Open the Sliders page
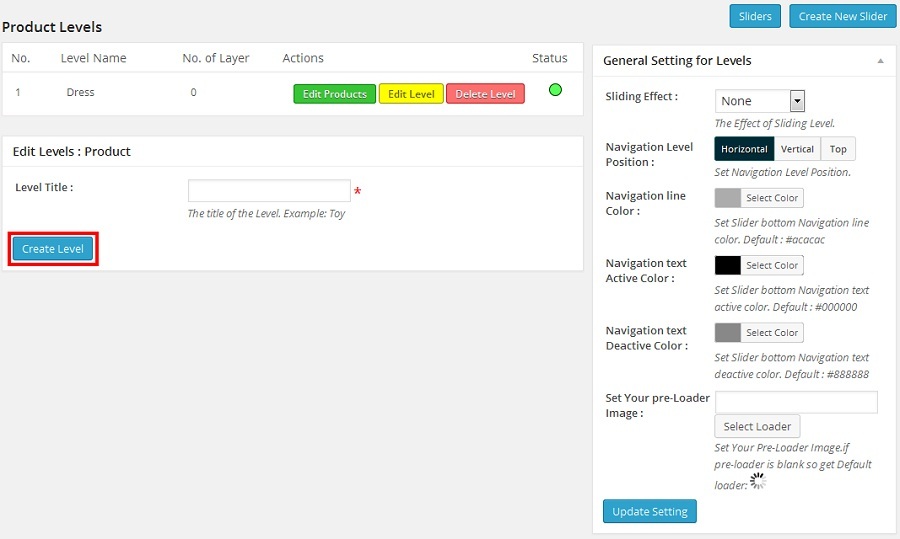 [755, 16]
